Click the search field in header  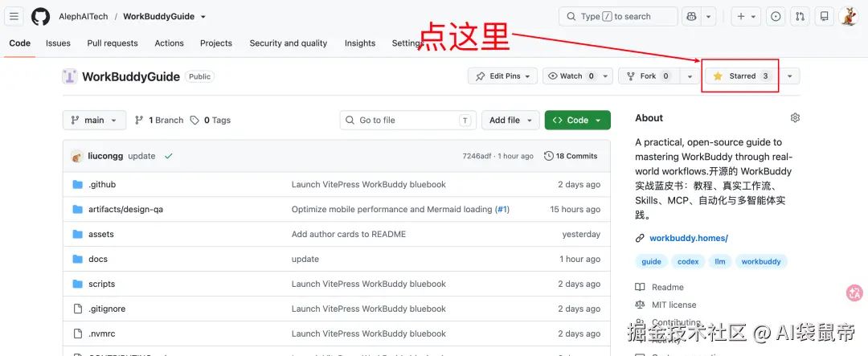(618, 17)
